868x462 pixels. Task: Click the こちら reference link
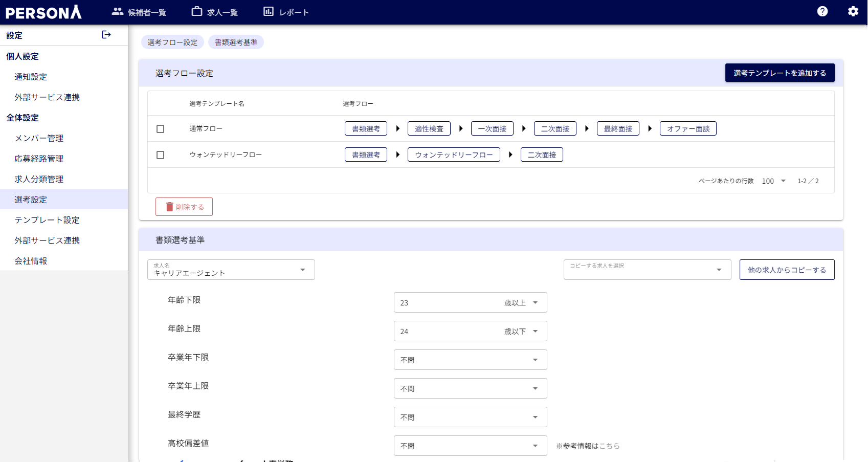(x=609, y=446)
